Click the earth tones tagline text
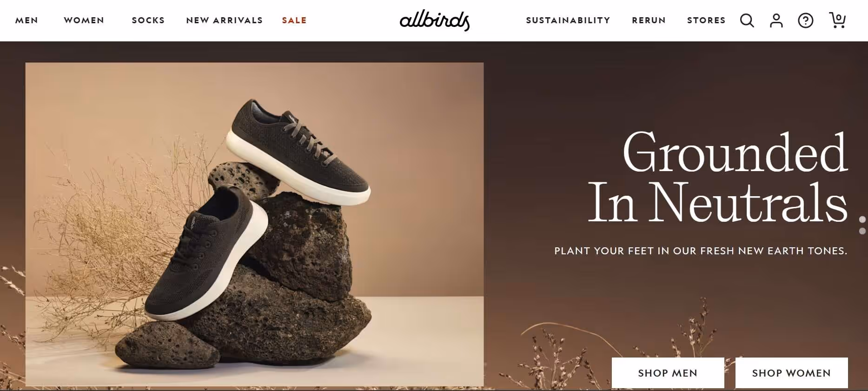The width and height of the screenshot is (868, 391). pos(701,251)
